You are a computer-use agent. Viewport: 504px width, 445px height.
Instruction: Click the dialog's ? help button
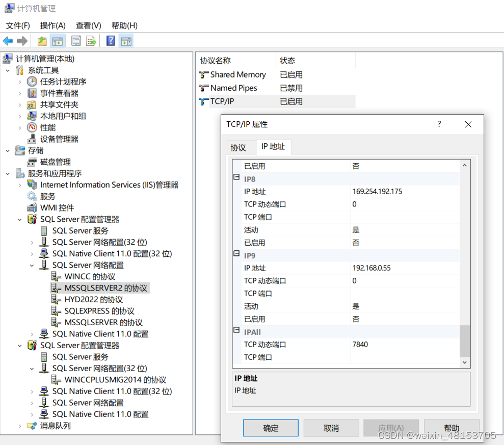(x=439, y=124)
